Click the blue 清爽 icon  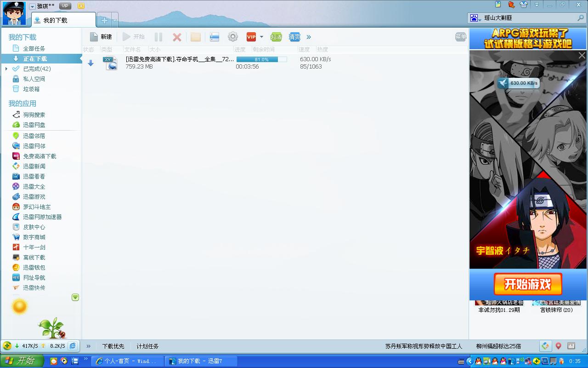pyautogui.click(x=294, y=37)
